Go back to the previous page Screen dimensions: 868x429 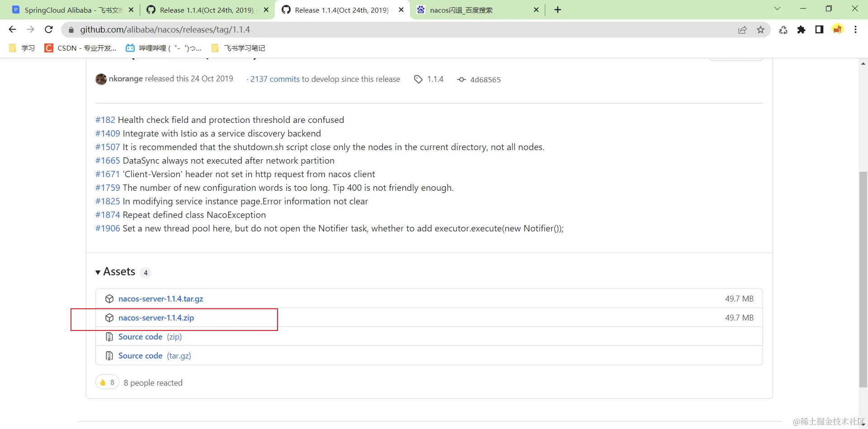tap(12, 29)
